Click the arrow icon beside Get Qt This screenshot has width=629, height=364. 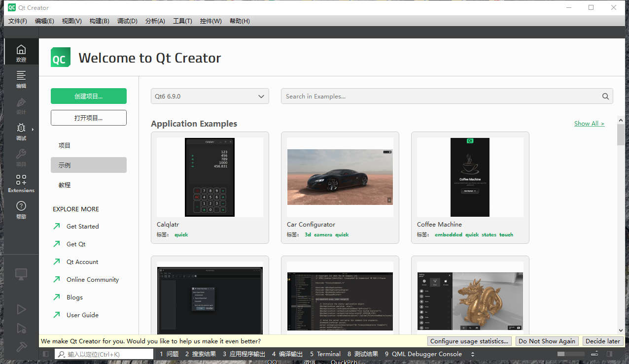[x=57, y=244]
